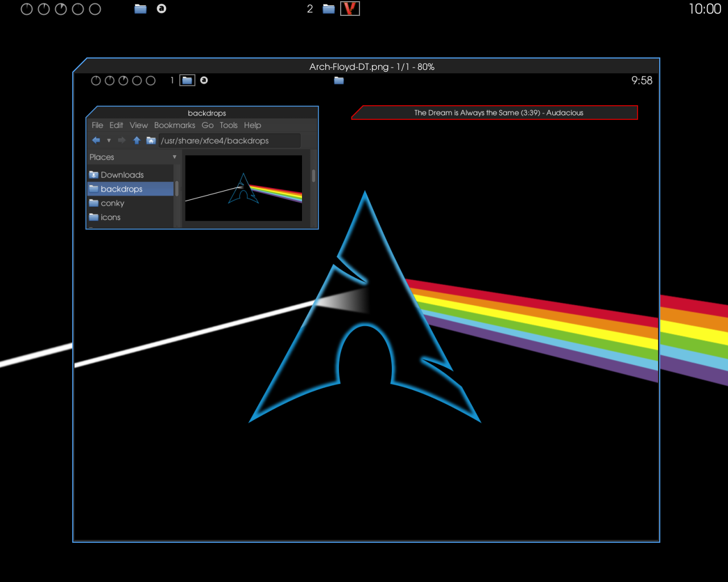This screenshot has width=728, height=582.
Task: Open the File menu in the pictured backdrops window
Action: 97,125
